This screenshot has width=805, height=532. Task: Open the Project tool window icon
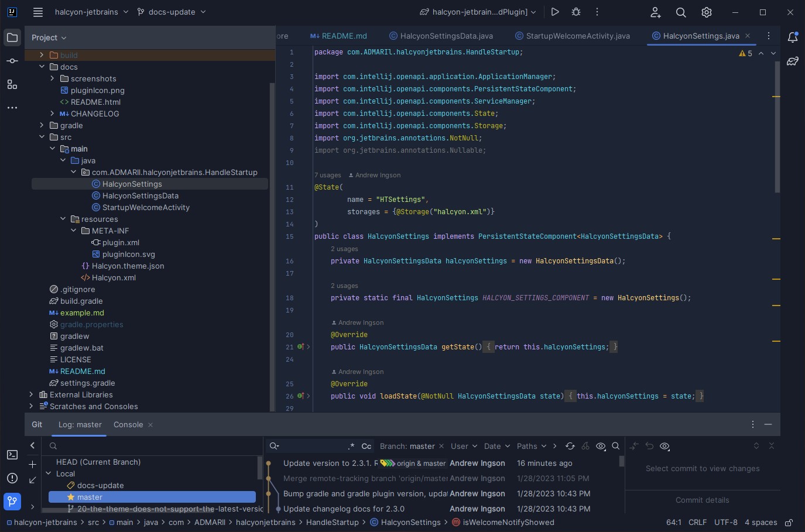point(12,37)
